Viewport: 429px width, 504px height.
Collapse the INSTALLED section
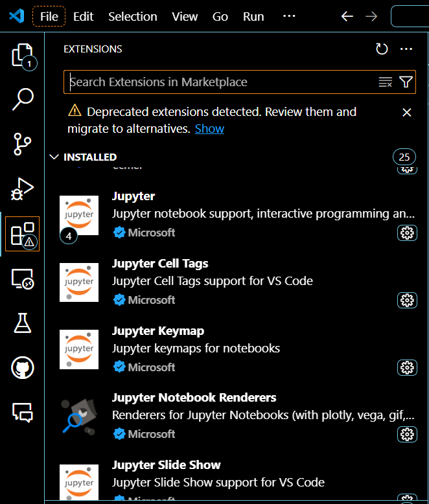[x=54, y=157]
